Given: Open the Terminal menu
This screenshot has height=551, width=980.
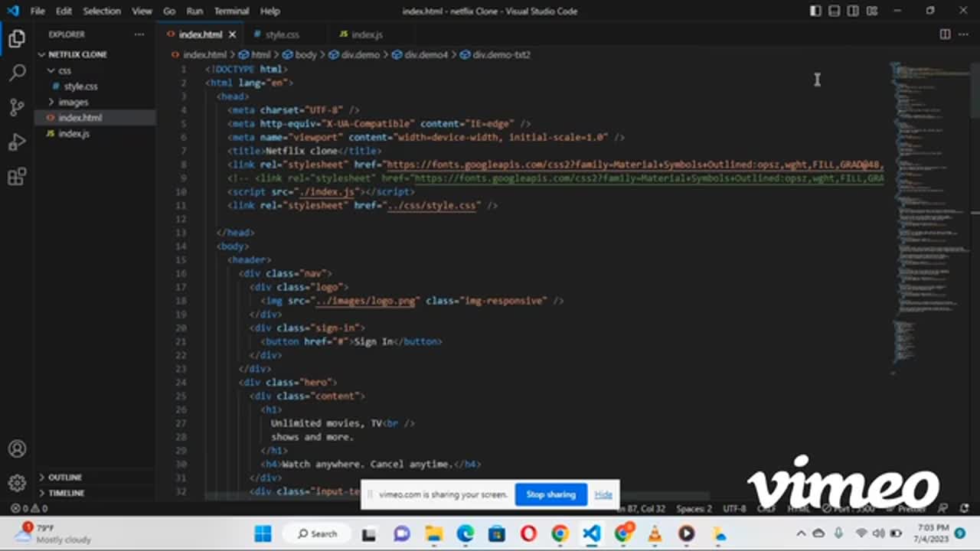Looking at the screenshot, I should pos(231,11).
